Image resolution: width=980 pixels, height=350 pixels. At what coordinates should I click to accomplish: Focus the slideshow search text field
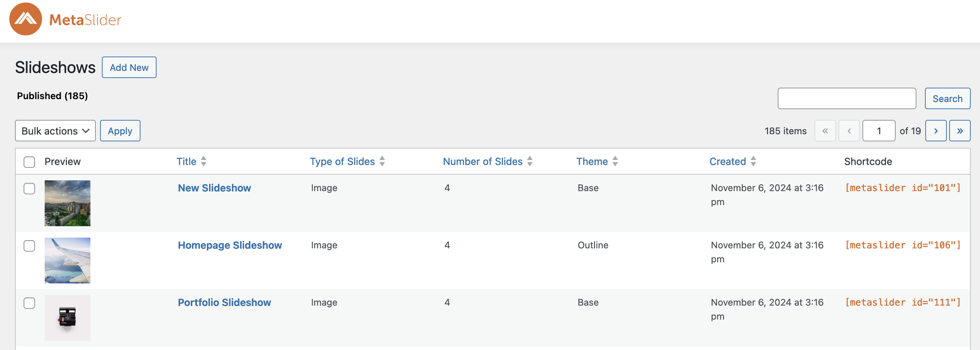(846, 99)
